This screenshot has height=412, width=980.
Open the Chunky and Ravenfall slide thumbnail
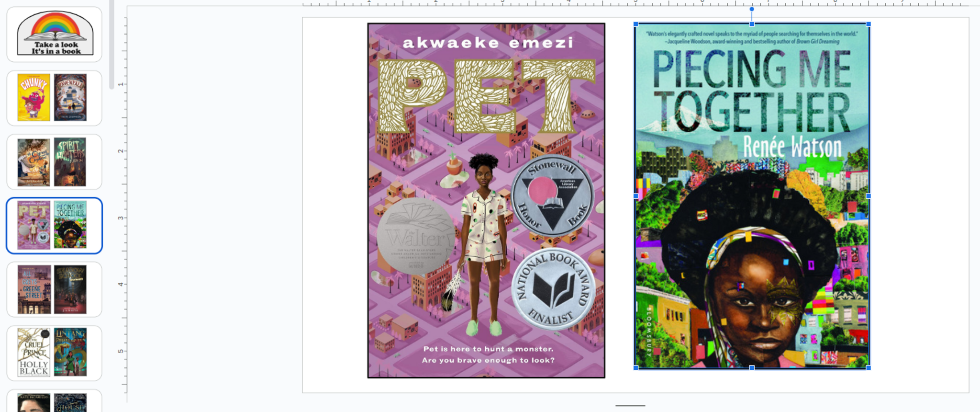(54, 98)
